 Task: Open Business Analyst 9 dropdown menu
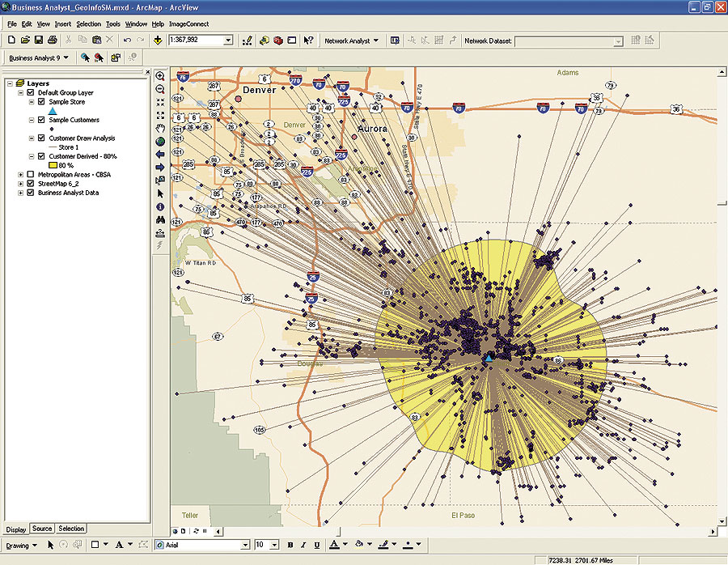(38, 57)
